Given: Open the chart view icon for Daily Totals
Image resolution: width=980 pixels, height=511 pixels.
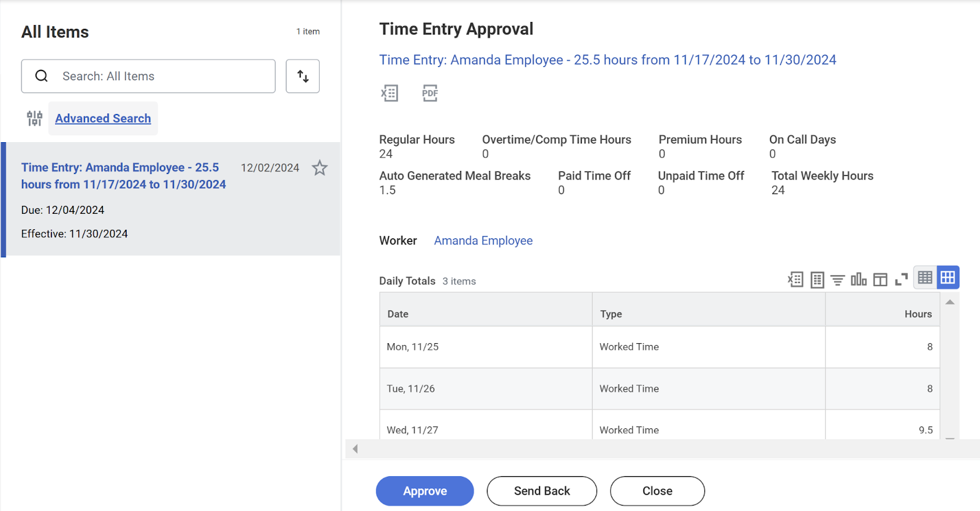Looking at the screenshot, I should tap(859, 279).
